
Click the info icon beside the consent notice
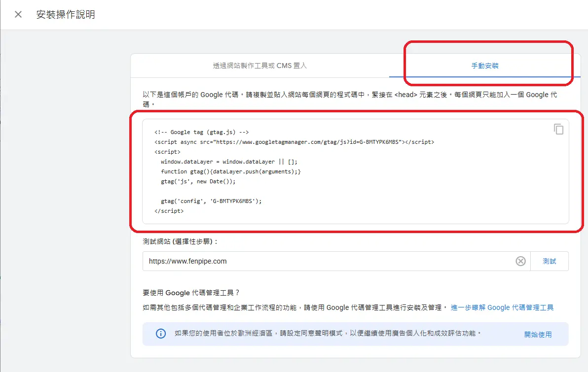tap(160, 334)
